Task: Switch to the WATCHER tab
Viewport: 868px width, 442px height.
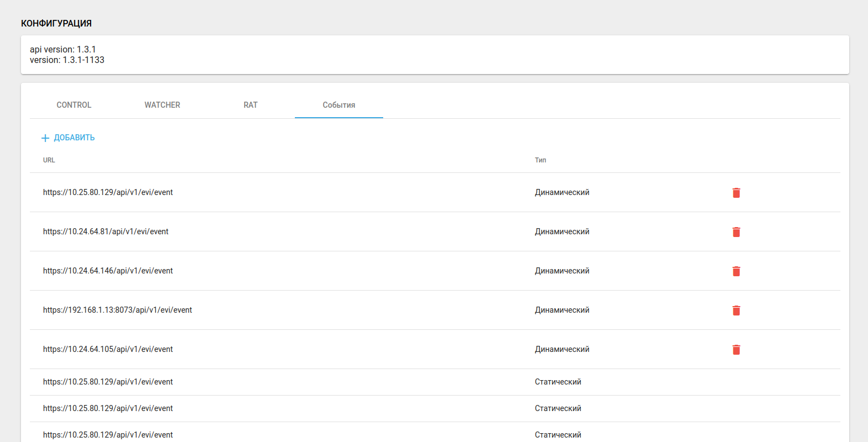Action: click(162, 105)
